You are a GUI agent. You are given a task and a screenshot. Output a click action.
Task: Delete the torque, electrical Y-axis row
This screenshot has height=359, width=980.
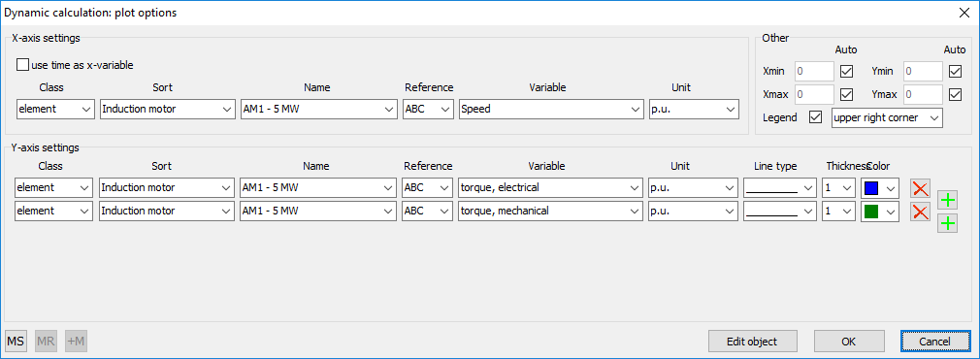920,187
